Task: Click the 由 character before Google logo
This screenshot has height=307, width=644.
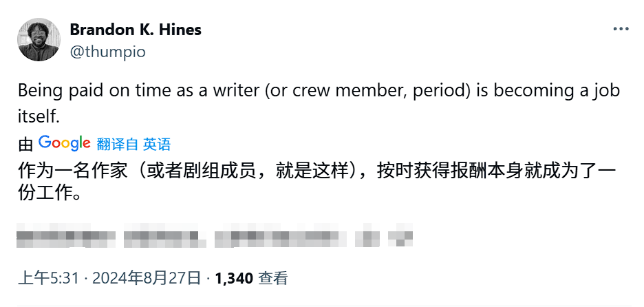Action: tap(25, 144)
